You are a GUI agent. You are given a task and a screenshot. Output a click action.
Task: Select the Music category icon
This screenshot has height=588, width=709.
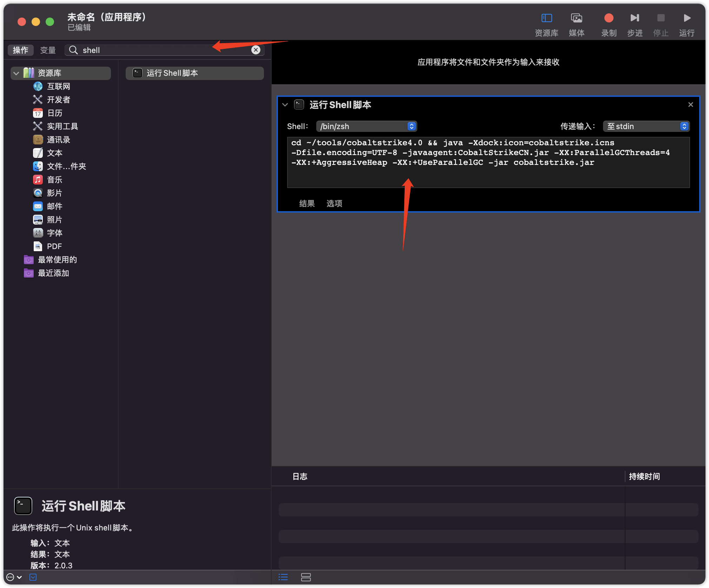(38, 180)
